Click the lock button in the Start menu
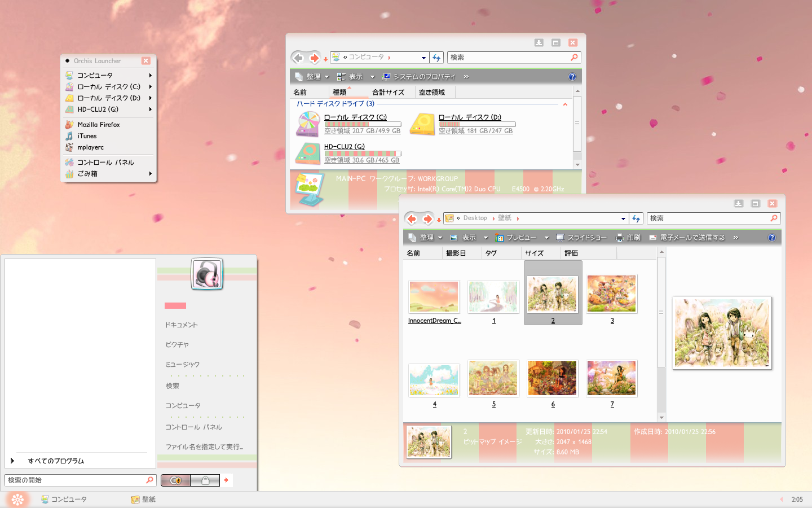Screen dimensions: 812x508 (205, 480)
